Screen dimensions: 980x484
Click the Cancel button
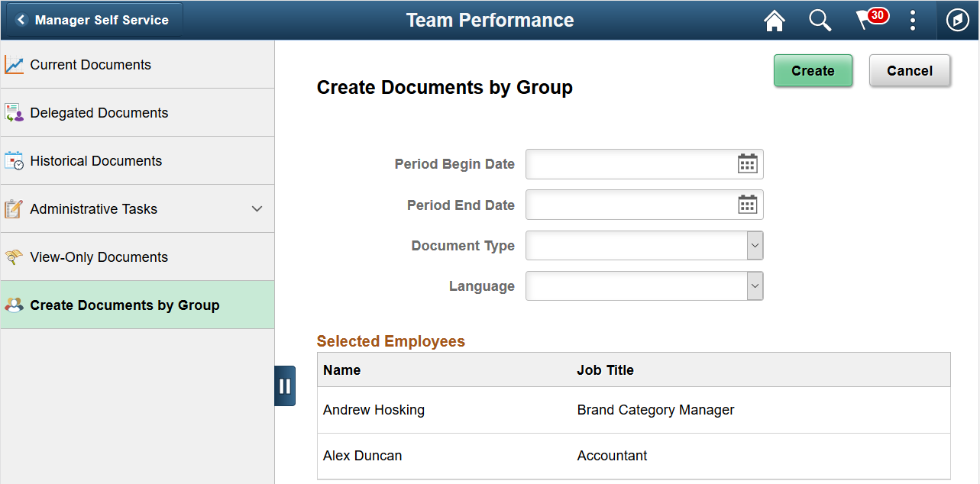[910, 71]
